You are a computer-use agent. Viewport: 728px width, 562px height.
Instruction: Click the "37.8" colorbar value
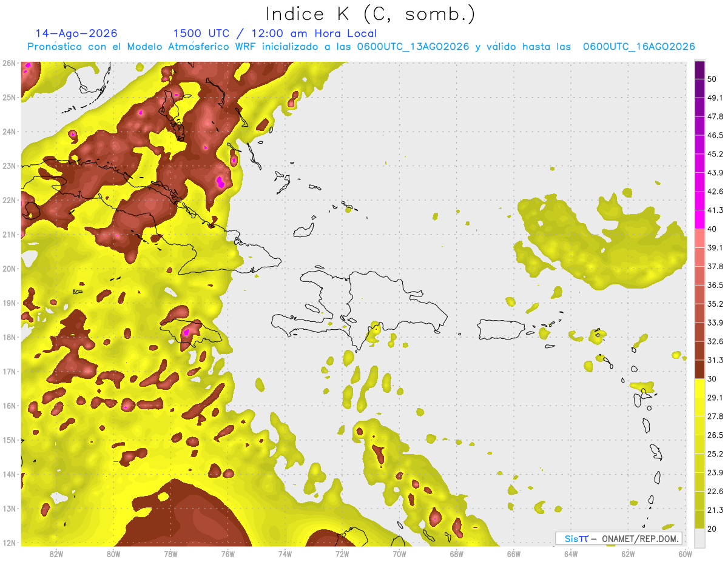pos(715,266)
